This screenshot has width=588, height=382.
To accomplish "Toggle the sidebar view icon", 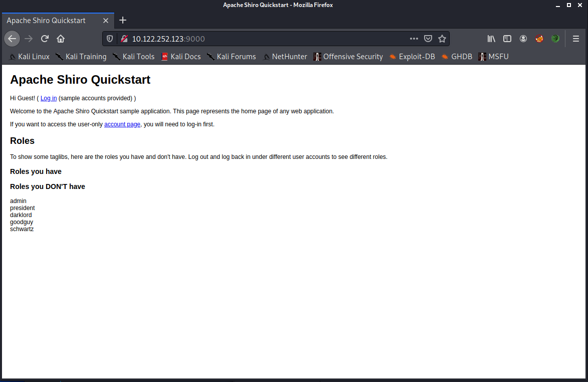I will click(507, 39).
